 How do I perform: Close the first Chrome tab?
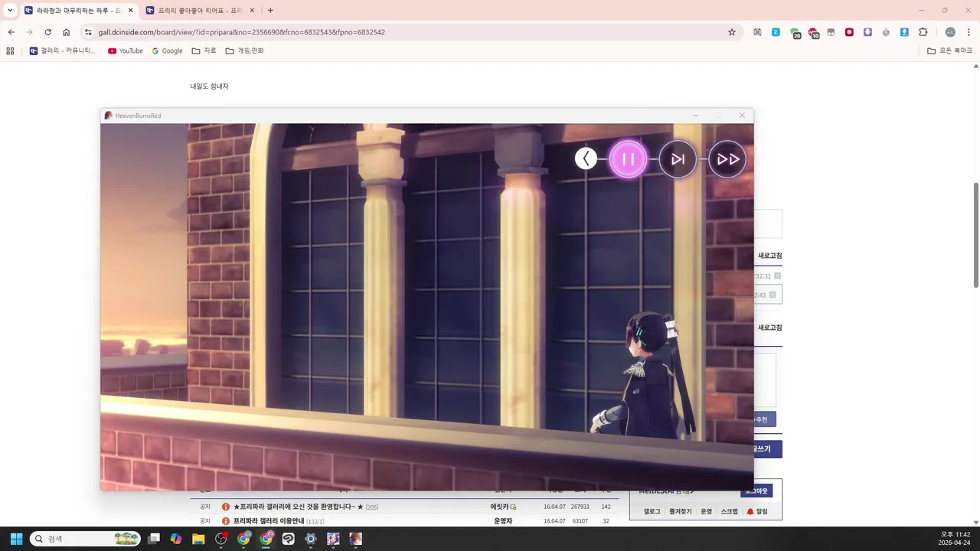pos(130,10)
